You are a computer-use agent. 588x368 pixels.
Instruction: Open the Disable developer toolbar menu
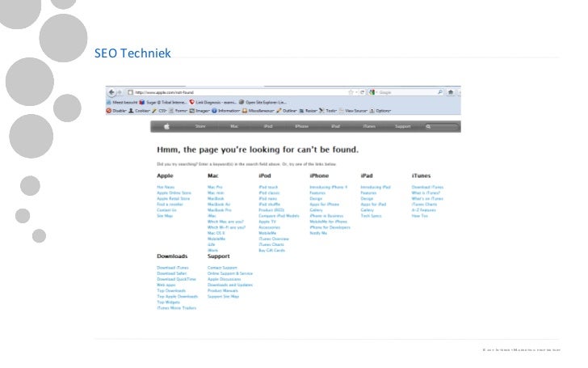pyautogui.click(x=116, y=111)
